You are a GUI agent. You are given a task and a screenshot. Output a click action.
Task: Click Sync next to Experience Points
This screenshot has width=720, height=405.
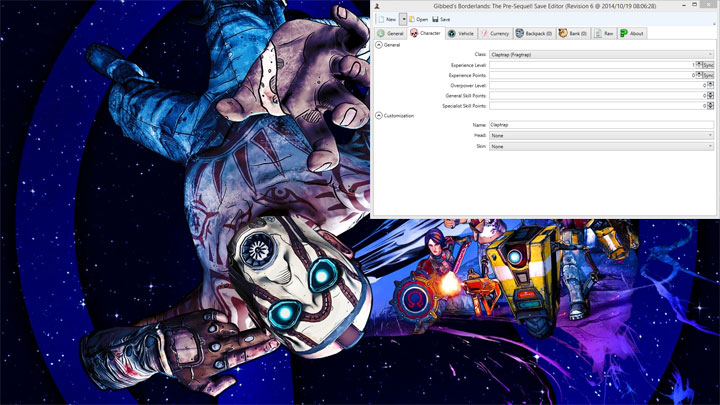click(708, 75)
